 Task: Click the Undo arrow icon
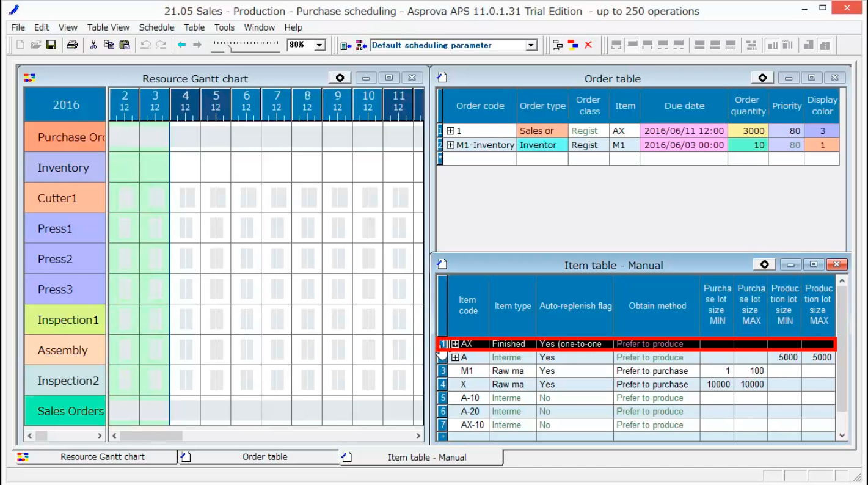tap(145, 45)
